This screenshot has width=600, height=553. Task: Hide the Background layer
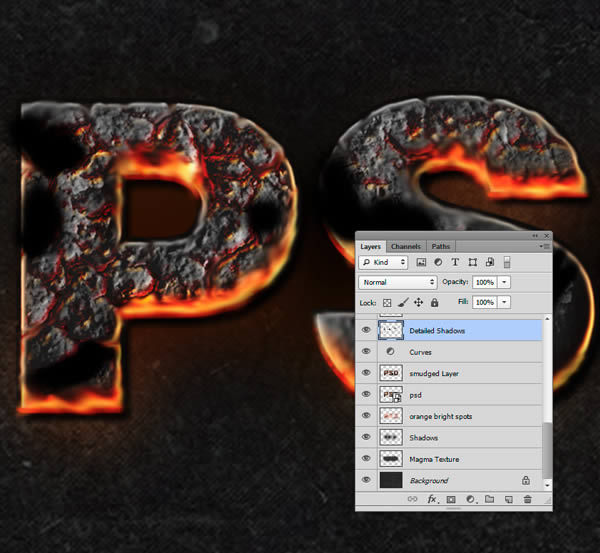click(366, 480)
